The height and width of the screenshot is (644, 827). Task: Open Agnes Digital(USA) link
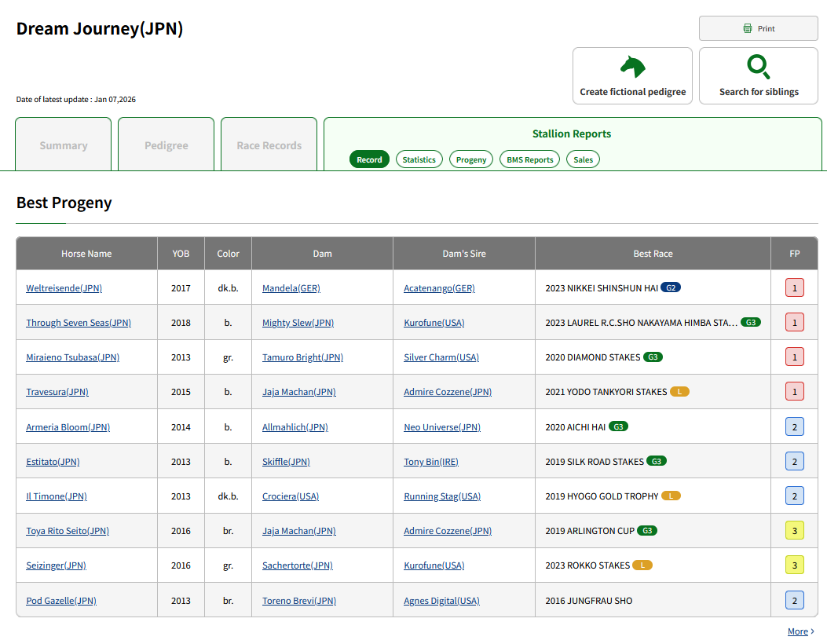[441, 600]
